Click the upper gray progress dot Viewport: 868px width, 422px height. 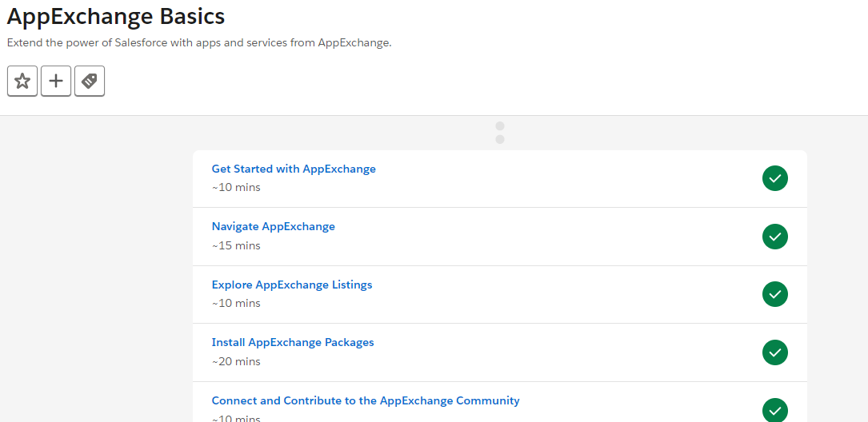click(500, 126)
